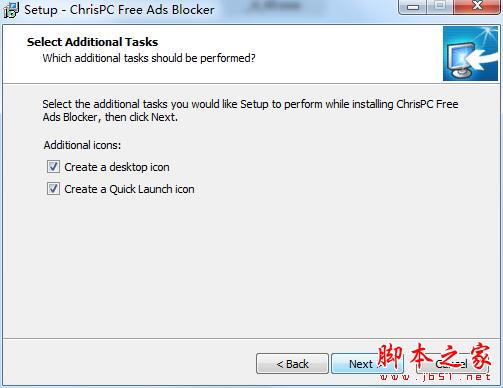Cancel the installation
This screenshot has height=388, width=503.
(x=452, y=364)
